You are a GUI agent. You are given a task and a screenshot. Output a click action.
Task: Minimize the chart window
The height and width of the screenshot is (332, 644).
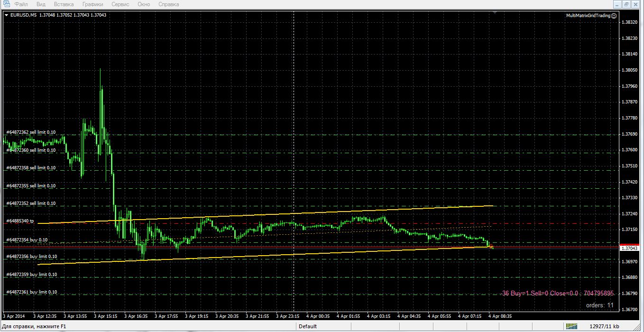(617, 4)
